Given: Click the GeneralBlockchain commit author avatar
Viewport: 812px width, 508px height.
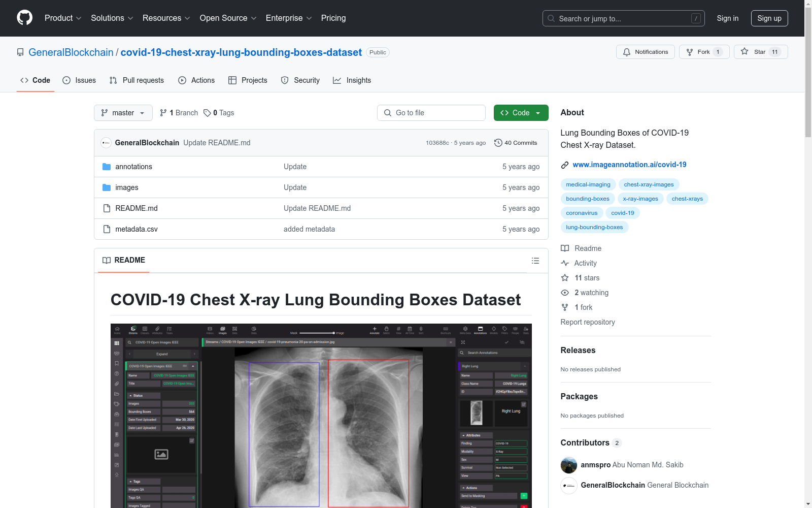Looking at the screenshot, I should click(x=106, y=143).
